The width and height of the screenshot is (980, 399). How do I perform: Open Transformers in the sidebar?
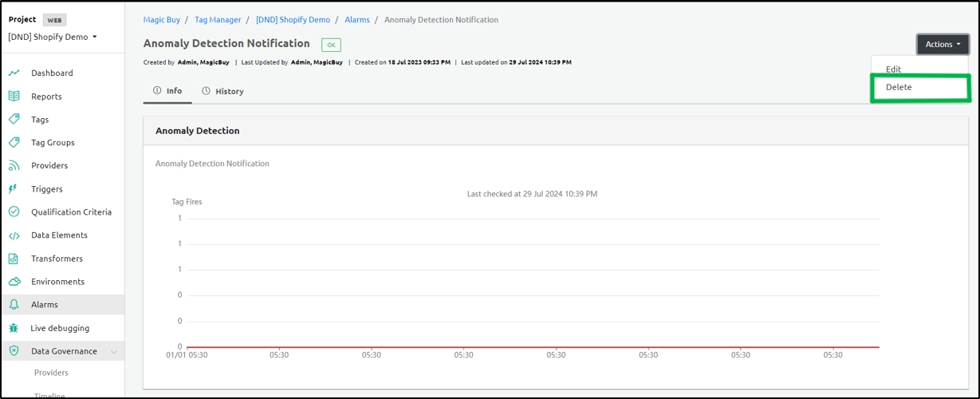click(57, 259)
